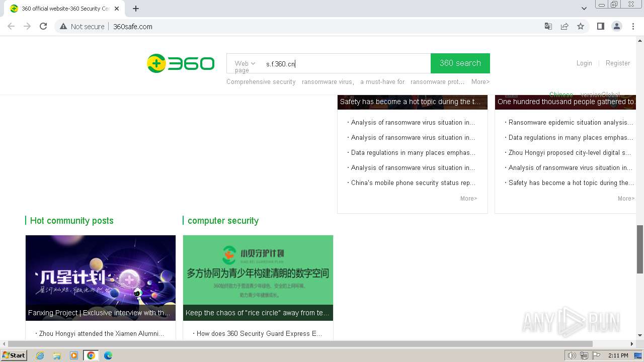The height and width of the screenshot is (362, 644).
Task: Expand the Web page search type dropdown
Action: pyautogui.click(x=245, y=64)
